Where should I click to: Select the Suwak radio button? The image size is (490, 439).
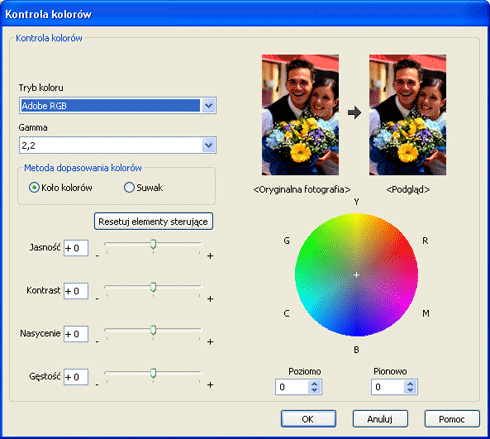[129, 188]
